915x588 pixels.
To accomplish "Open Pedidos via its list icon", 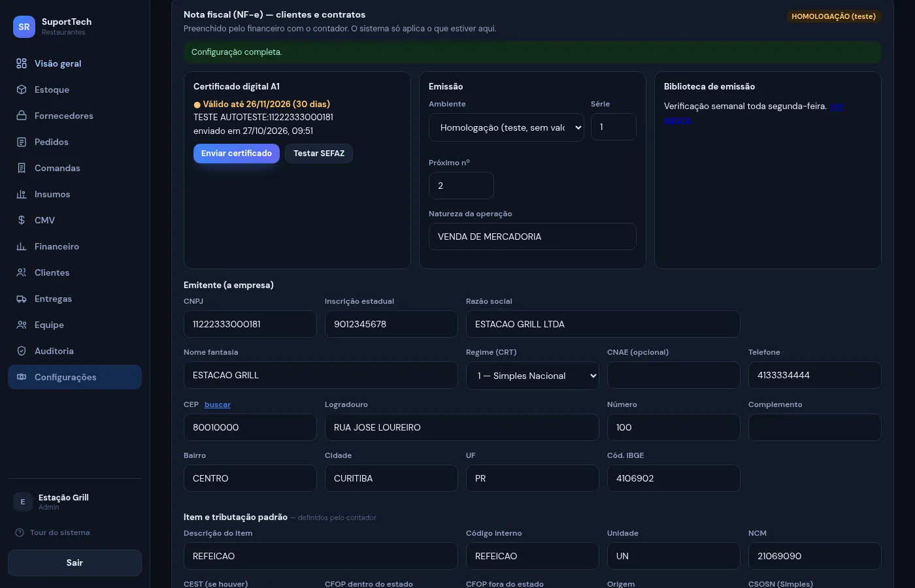I will click(x=22, y=142).
